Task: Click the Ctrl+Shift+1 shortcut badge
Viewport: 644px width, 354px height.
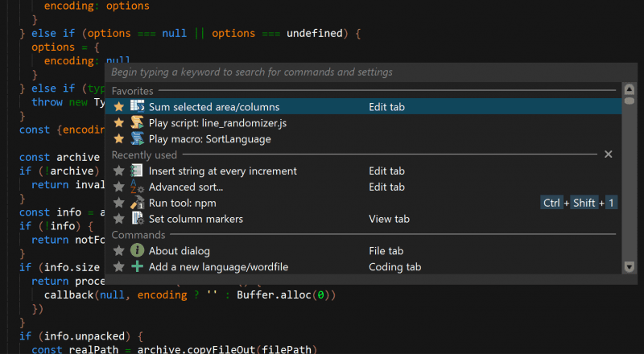Action: 579,203
